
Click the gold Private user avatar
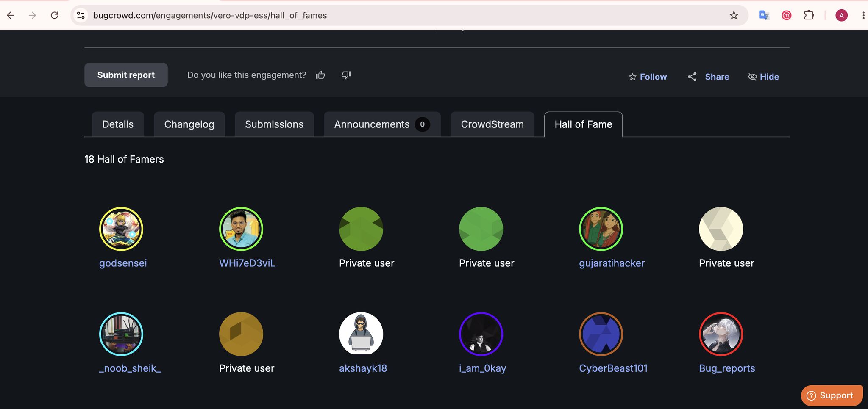pos(241,334)
